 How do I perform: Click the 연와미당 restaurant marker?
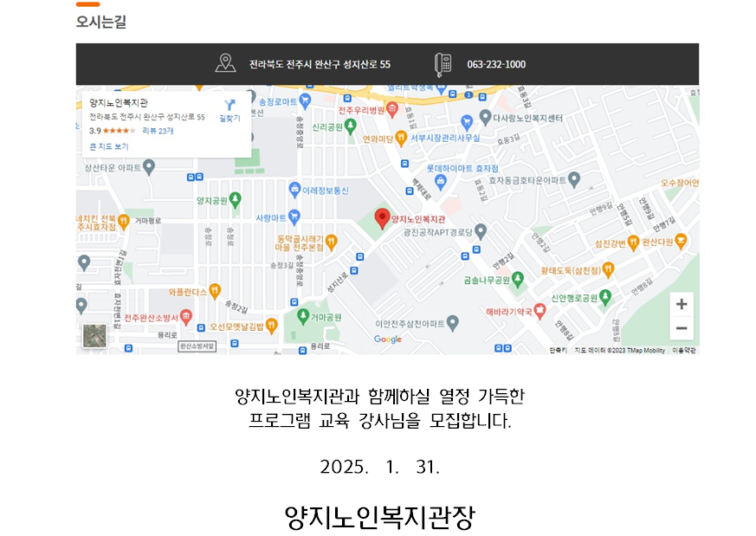click(x=401, y=139)
